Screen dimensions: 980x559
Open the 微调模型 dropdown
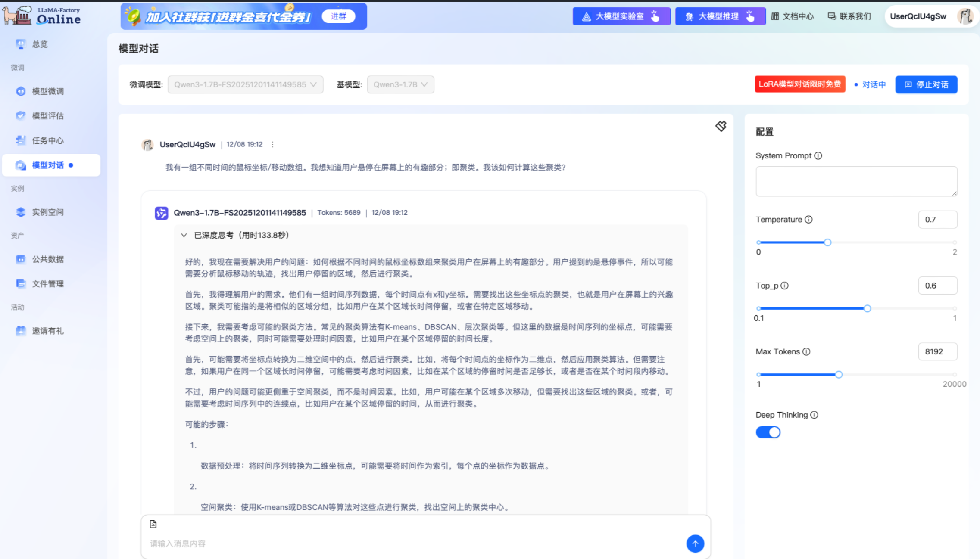click(245, 84)
